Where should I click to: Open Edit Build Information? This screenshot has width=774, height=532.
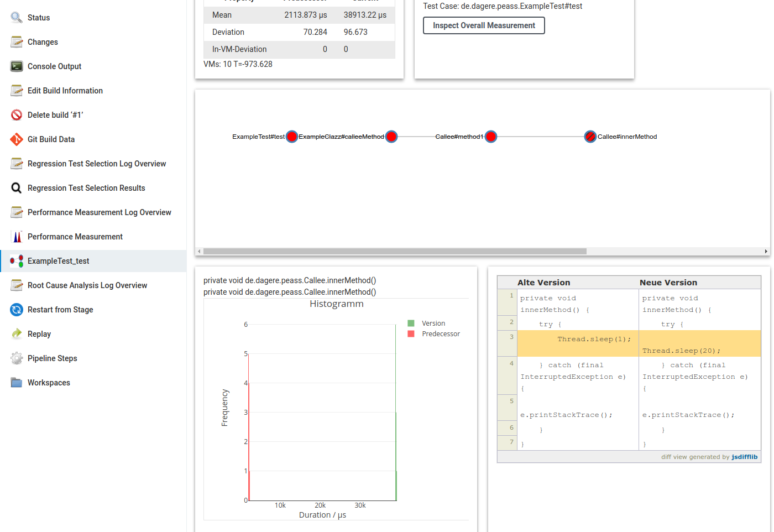click(x=65, y=91)
